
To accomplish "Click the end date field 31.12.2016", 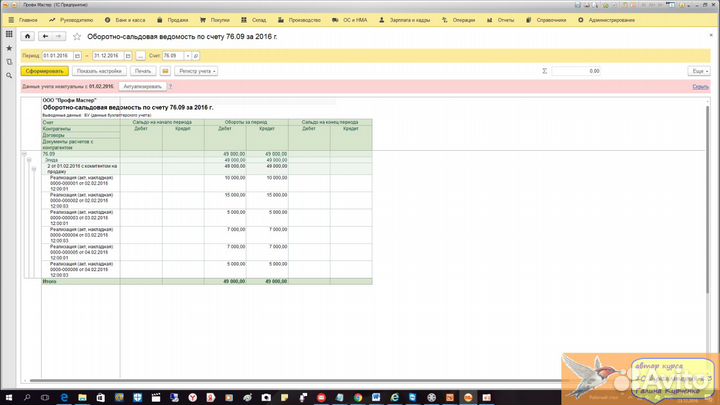I will [112, 55].
